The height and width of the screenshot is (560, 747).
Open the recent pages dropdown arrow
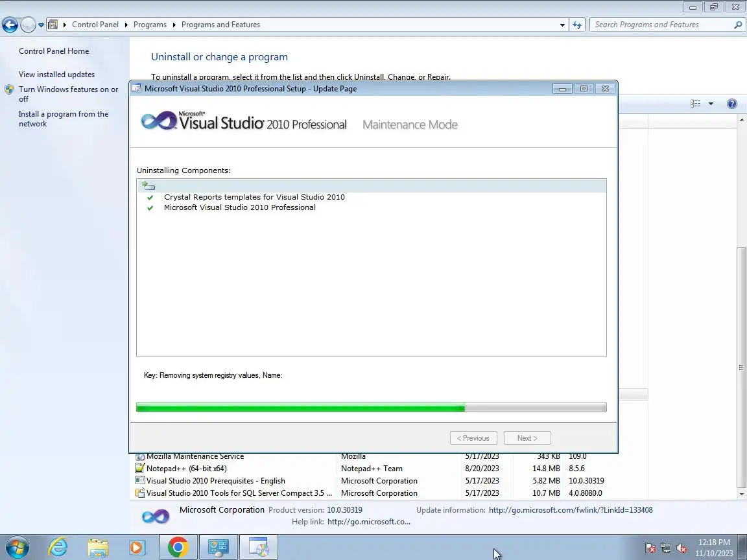coord(41,25)
